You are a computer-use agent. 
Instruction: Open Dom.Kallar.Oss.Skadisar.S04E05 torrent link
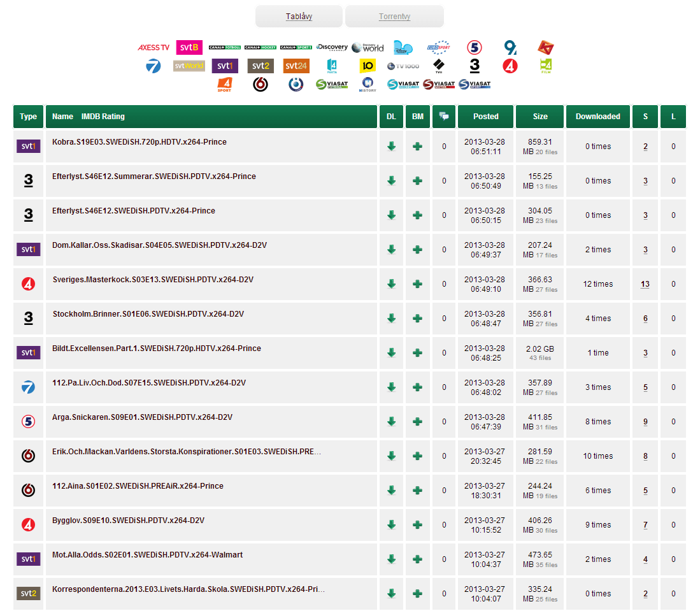pyautogui.click(x=159, y=245)
